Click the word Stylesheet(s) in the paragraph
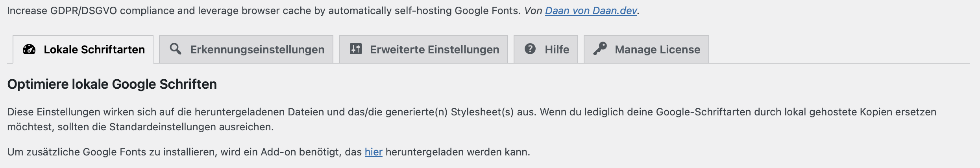The height and width of the screenshot is (168, 980). tap(482, 112)
